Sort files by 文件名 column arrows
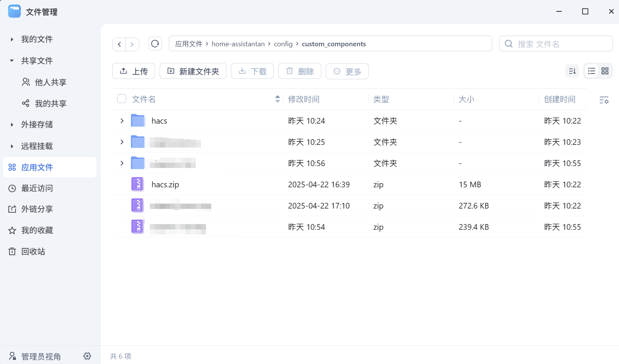 click(277, 99)
